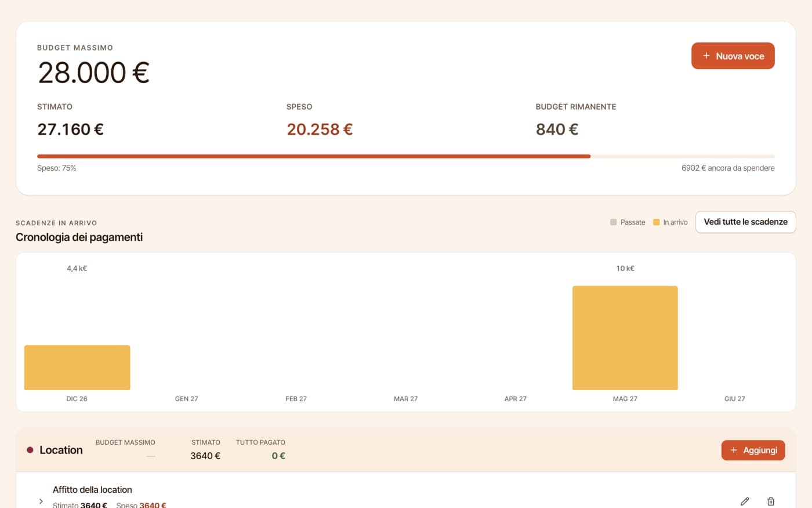Click the Location category heading
Screen dimensions: 812x508
(x=61, y=450)
